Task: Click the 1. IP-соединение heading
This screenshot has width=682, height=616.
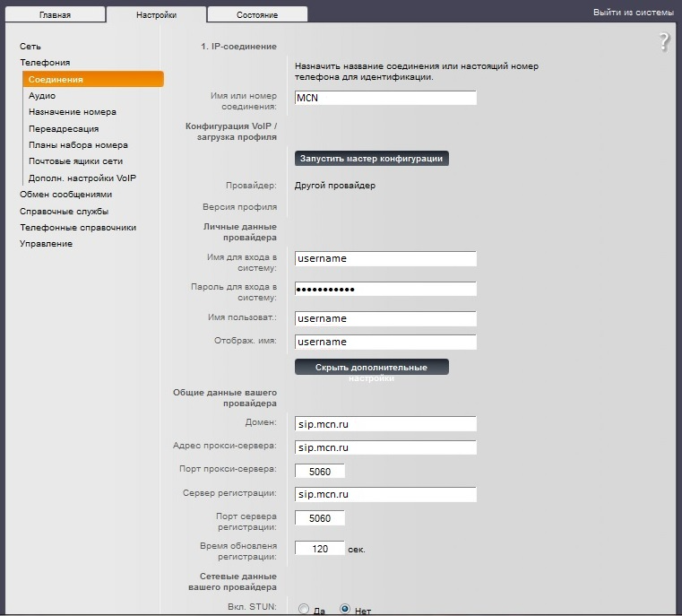Action: coord(238,46)
